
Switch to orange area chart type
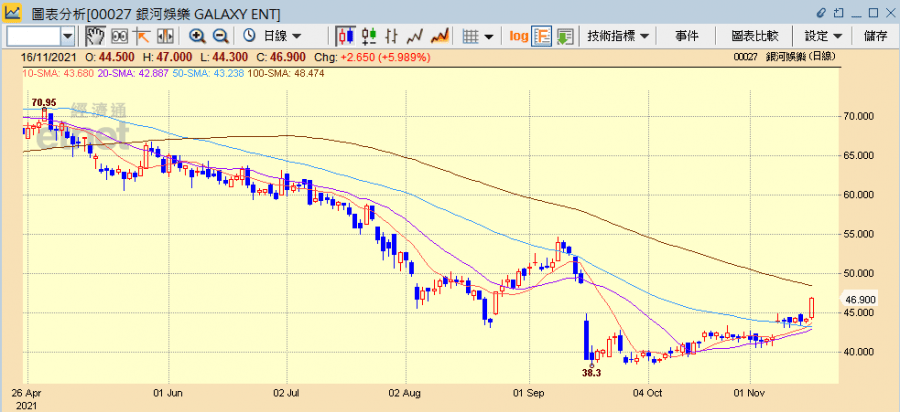[x=438, y=36]
